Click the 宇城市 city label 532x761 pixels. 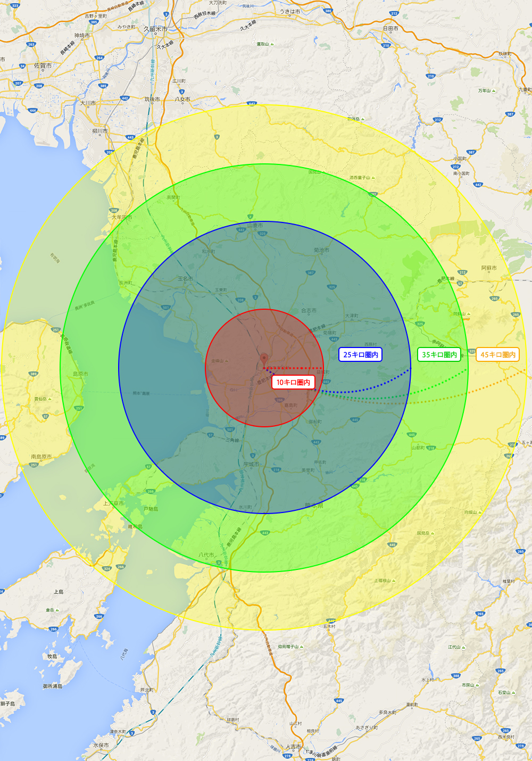tap(251, 464)
